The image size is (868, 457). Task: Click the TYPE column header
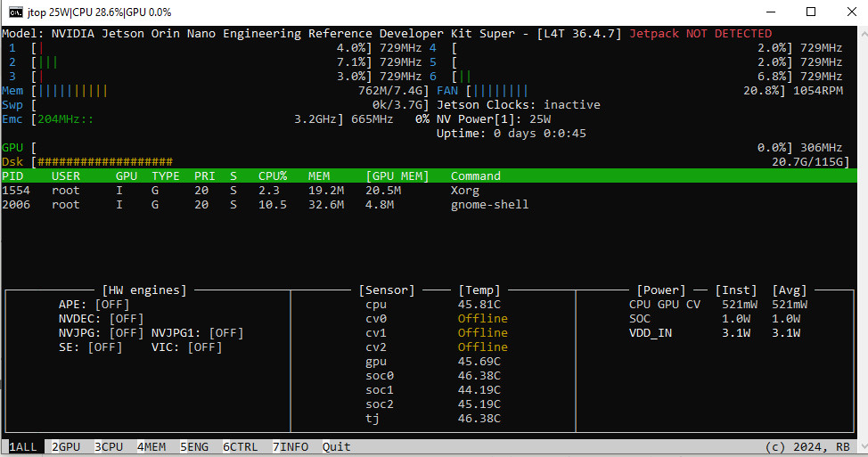pos(166,175)
